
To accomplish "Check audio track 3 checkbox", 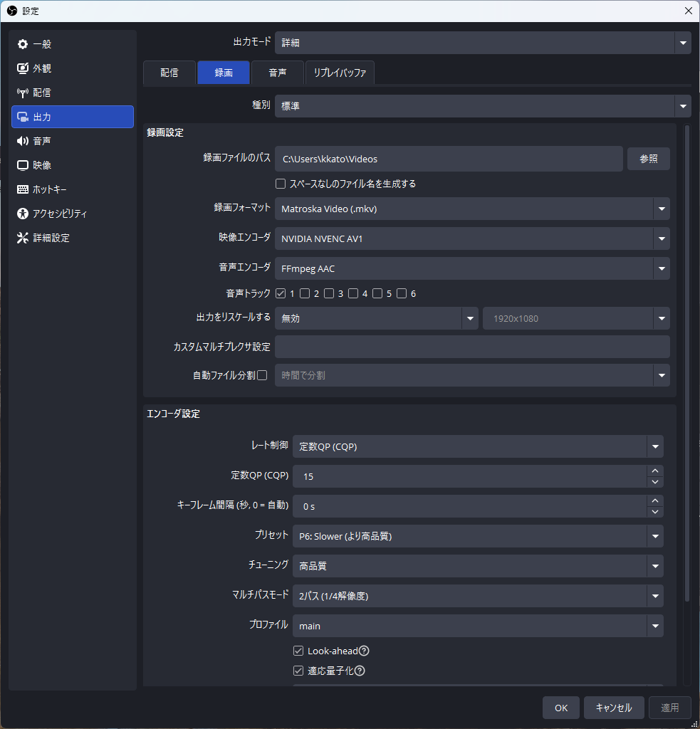I will (x=329, y=293).
